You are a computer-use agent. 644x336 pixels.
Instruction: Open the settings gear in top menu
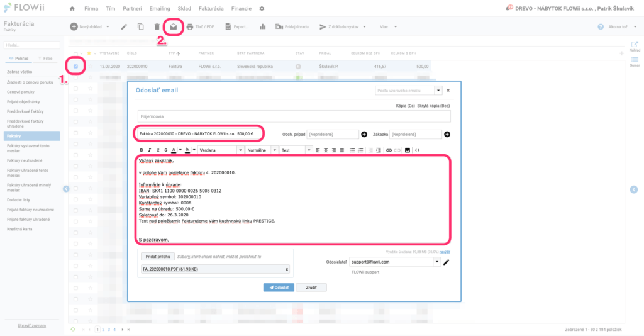pos(262,9)
